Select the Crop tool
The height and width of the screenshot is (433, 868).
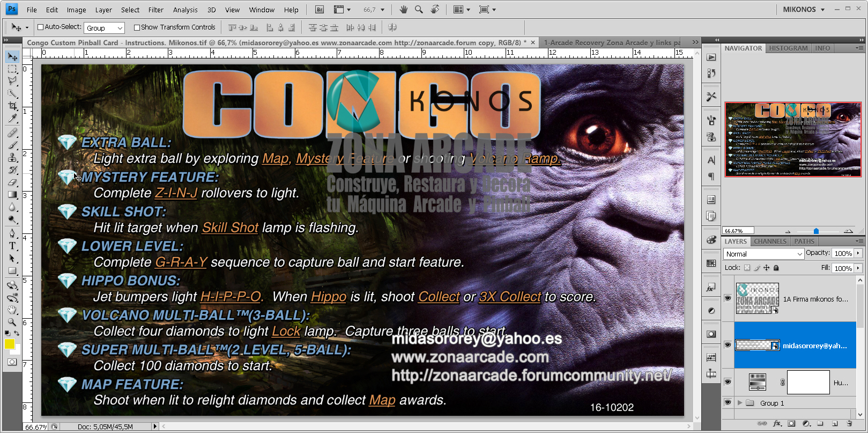(12, 107)
